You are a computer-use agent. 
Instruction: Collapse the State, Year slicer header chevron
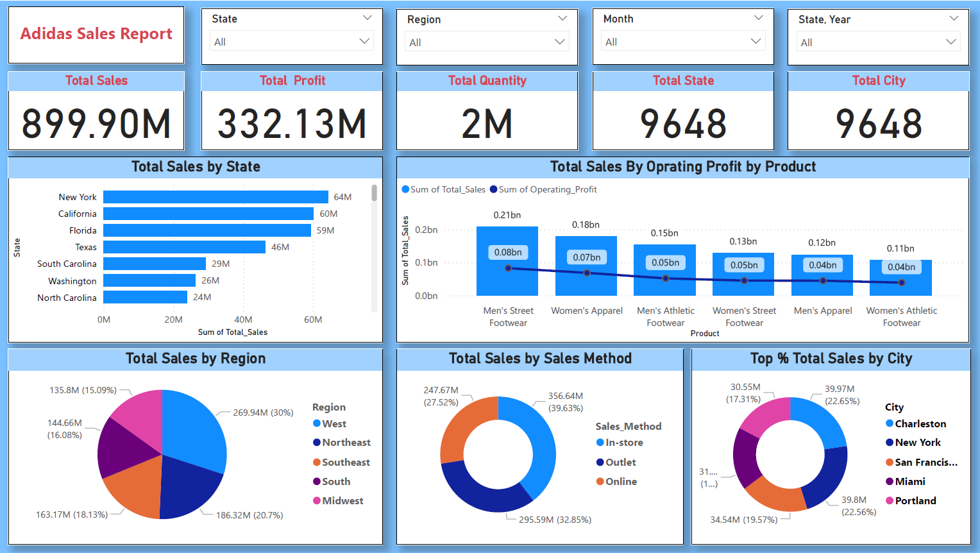954,19
